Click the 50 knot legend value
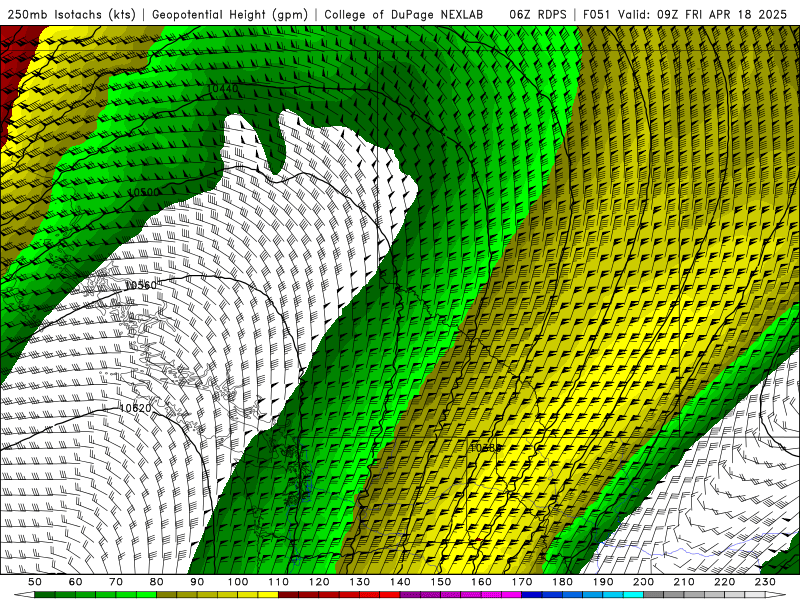The image size is (800, 600). 35,582
